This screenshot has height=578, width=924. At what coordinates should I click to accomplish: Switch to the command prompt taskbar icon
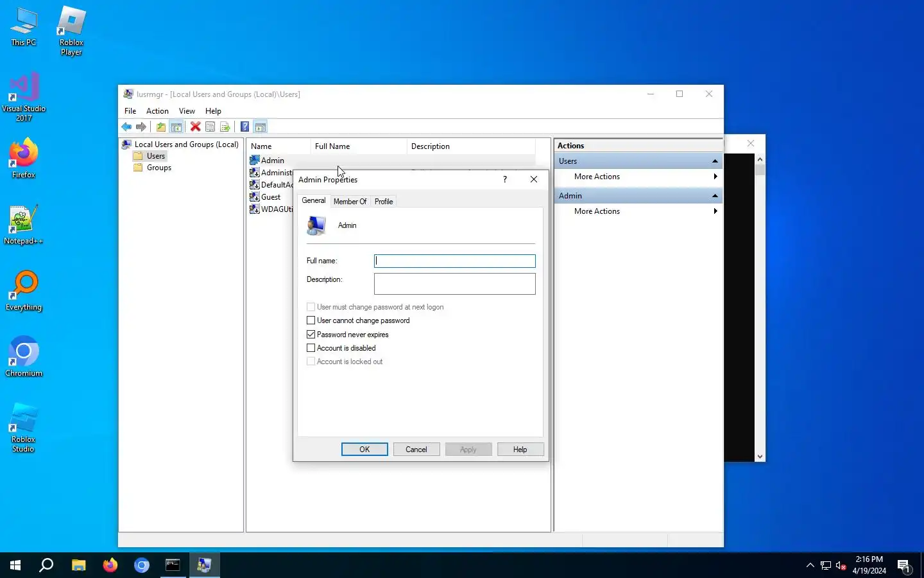[173, 565]
